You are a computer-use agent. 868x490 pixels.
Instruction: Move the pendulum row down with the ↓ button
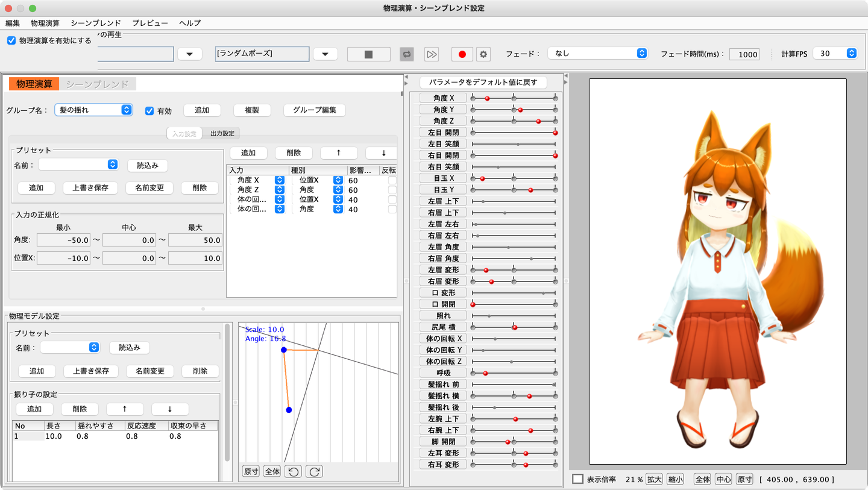(170, 409)
